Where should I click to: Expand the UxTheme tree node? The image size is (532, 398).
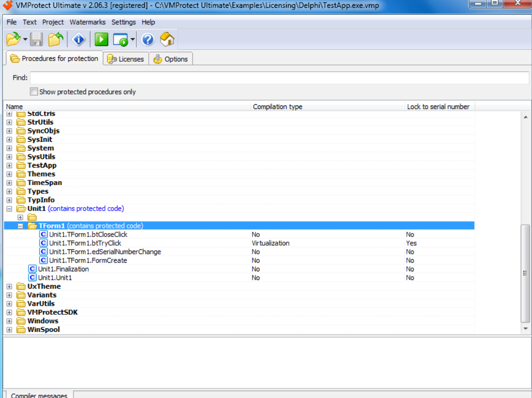point(9,286)
